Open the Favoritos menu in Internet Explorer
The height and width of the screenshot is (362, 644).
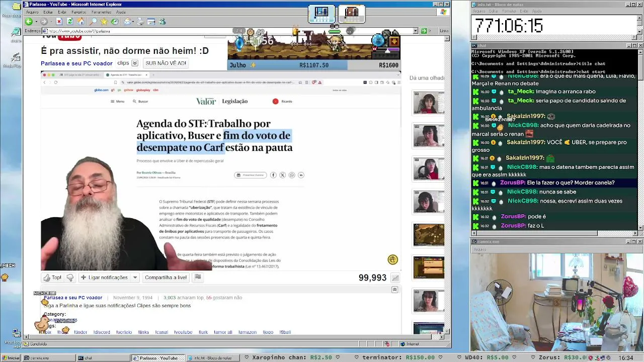pos(79,12)
